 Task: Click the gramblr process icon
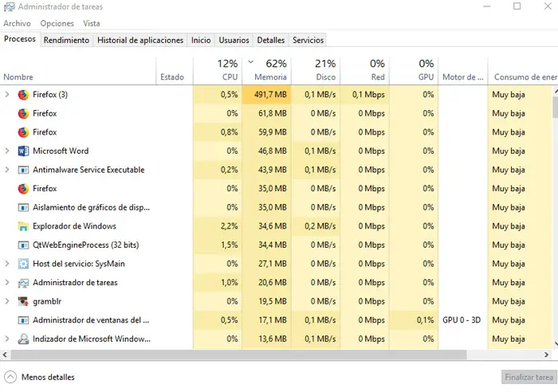pyautogui.click(x=23, y=301)
